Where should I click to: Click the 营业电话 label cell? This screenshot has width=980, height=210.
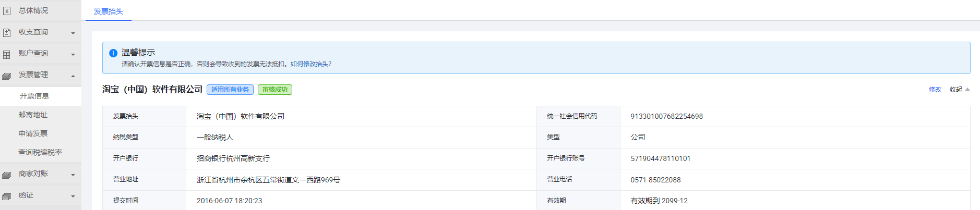pos(578,180)
